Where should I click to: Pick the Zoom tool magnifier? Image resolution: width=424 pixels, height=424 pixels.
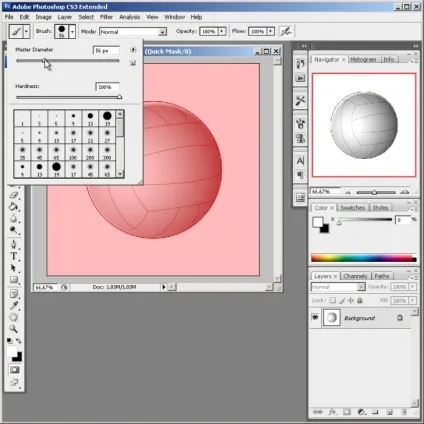click(x=14, y=329)
